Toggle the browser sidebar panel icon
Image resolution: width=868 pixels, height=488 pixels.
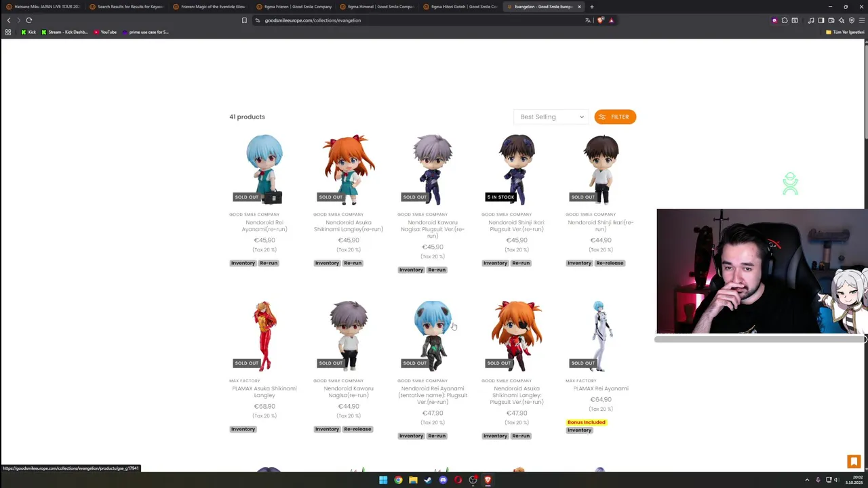pos(821,20)
